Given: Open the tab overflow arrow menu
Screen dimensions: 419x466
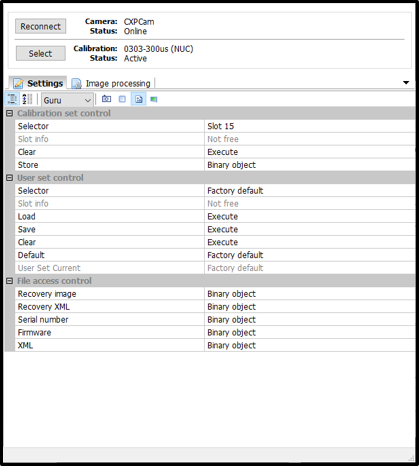Looking at the screenshot, I should [406, 83].
